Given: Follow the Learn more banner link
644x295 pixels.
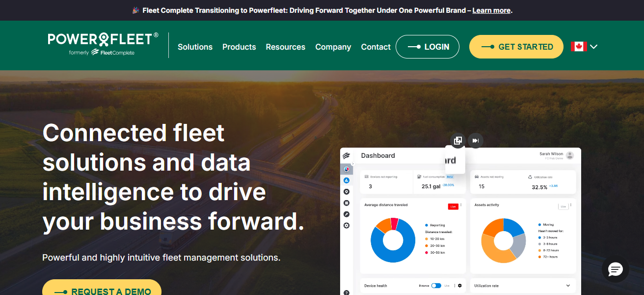Looking at the screenshot, I should tap(491, 10).
